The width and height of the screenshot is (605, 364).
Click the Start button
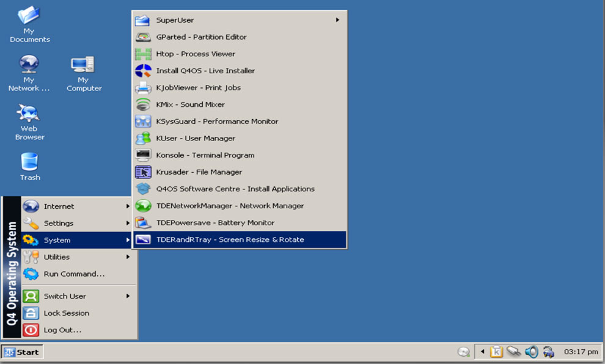point(22,352)
